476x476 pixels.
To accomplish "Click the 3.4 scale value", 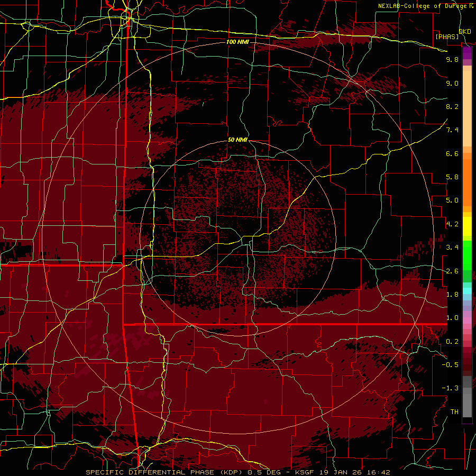I will pyautogui.click(x=452, y=248).
